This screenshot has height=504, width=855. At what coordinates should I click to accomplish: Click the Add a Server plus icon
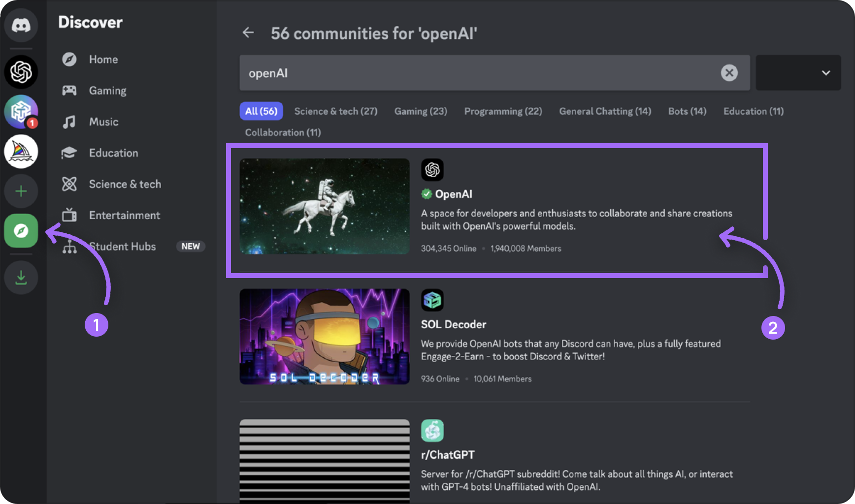click(21, 191)
